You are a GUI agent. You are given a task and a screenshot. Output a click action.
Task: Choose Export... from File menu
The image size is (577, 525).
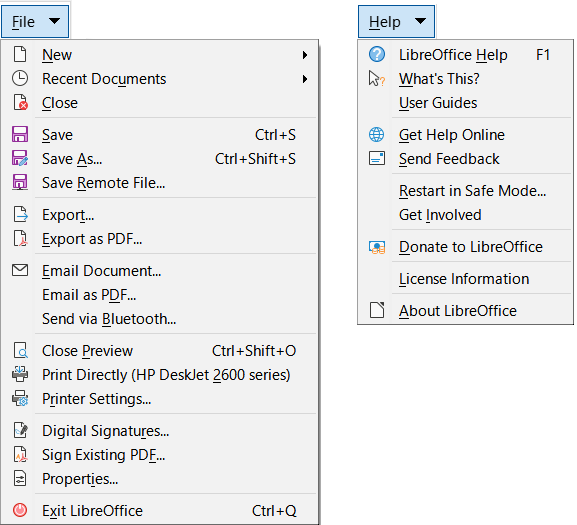tap(159, 214)
